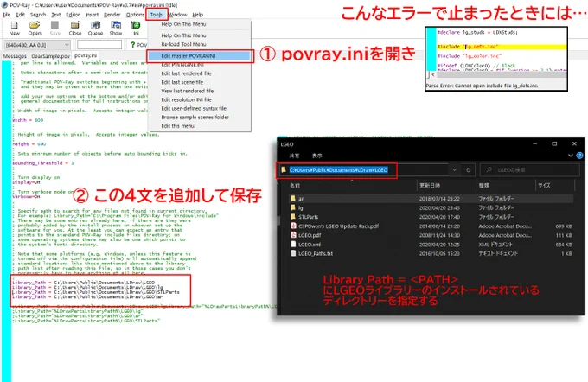
Task: Click the folder icon of the lg row
Action: click(293, 207)
